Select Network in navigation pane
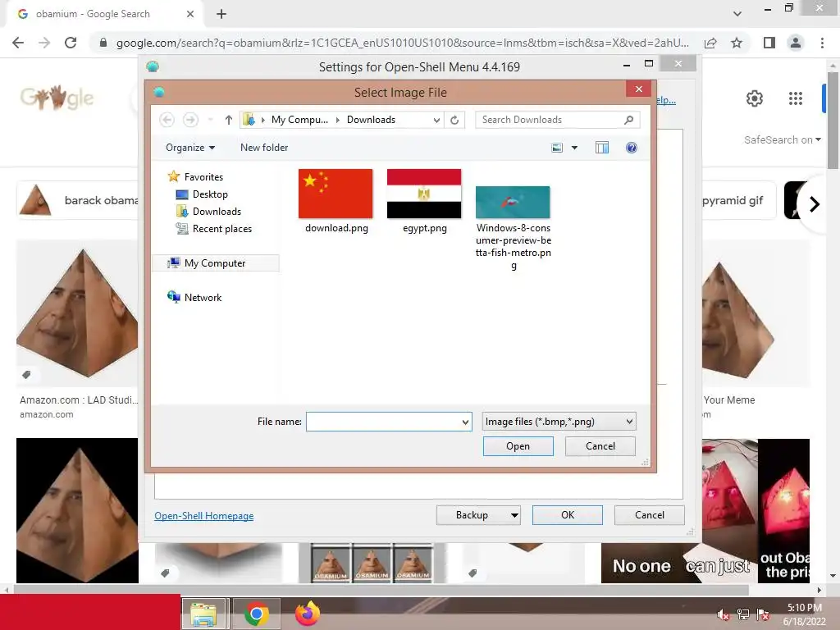 click(x=194, y=297)
